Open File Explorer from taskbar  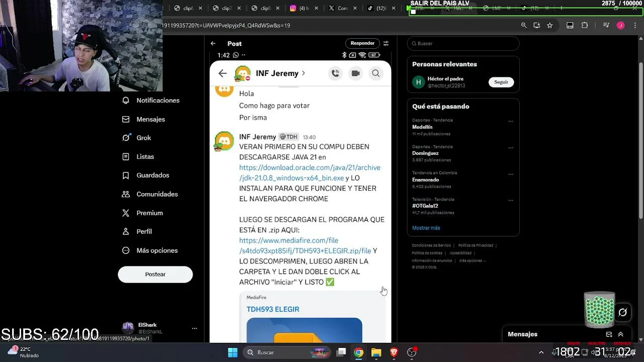click(376, 352)
